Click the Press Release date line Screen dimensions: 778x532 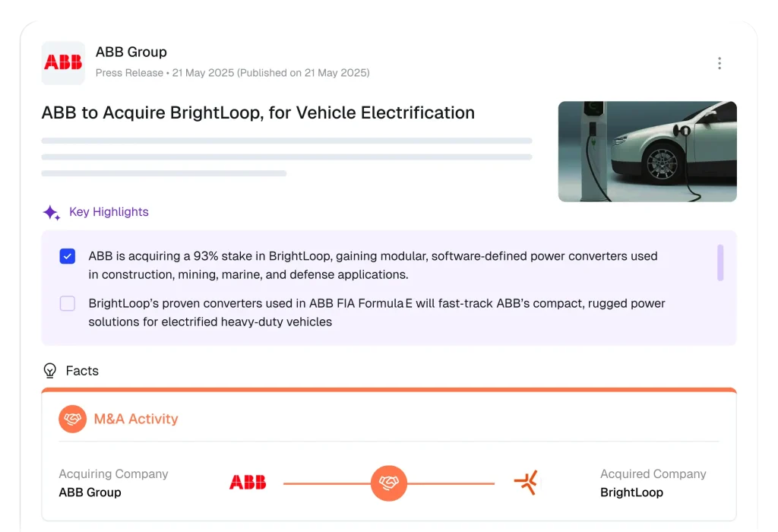232,73
